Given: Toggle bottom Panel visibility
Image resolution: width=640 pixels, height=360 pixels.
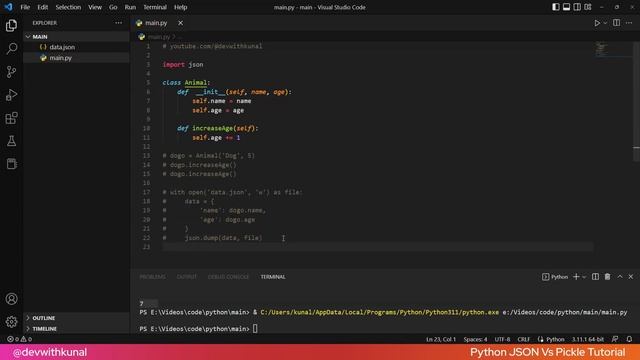Looking at the screenshot, I should point(566,7).
